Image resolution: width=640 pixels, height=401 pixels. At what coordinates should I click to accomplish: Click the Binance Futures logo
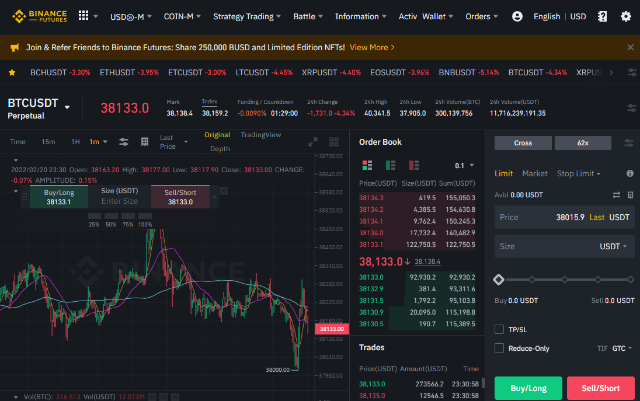click(x=40, y=16)
